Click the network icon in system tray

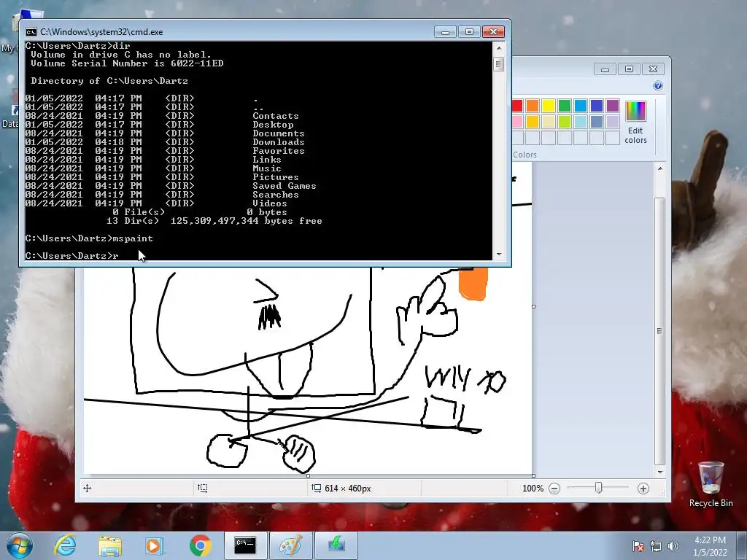(x=656, y=546)
